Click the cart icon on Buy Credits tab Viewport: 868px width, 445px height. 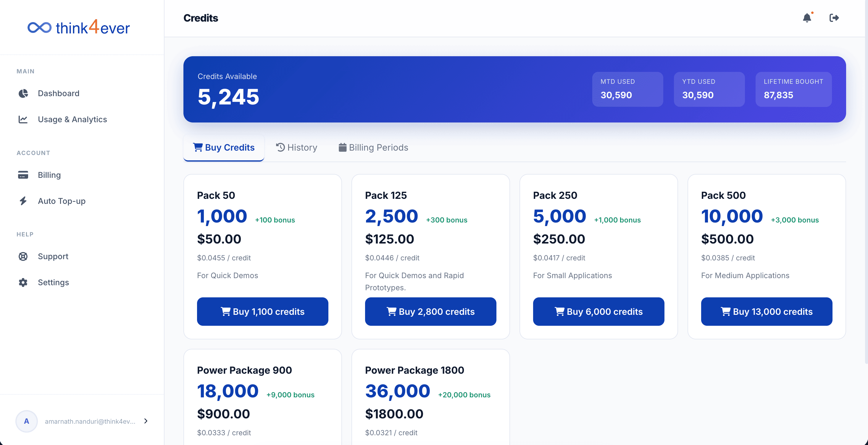198,147
